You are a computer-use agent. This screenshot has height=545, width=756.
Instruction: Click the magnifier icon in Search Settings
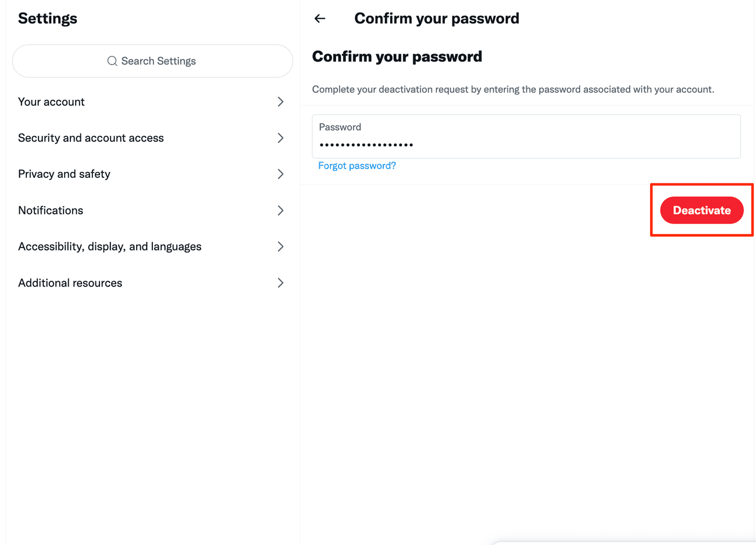coord(112,61)
